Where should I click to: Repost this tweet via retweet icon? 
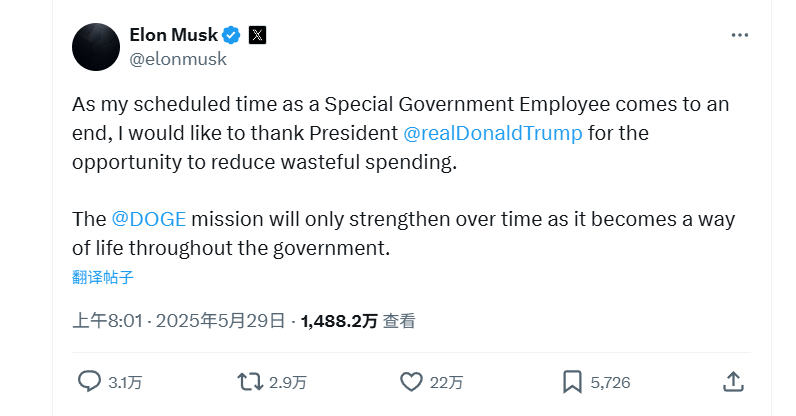pos(248,381)
